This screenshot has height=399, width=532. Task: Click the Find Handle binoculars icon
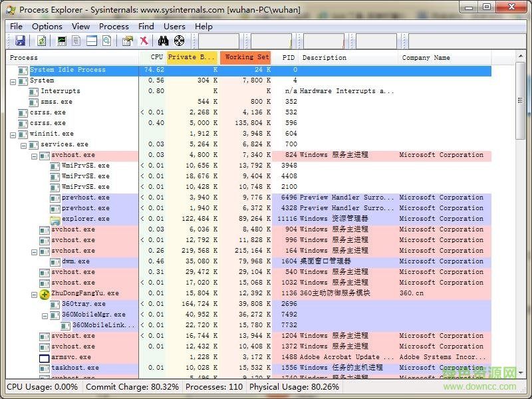162,40
